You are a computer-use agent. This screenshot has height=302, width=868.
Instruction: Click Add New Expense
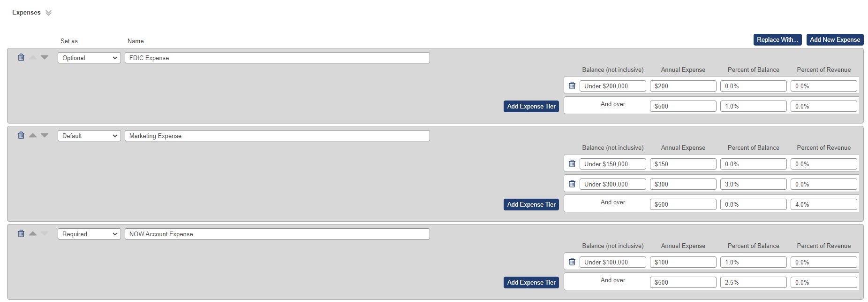[x=835, y=39]
